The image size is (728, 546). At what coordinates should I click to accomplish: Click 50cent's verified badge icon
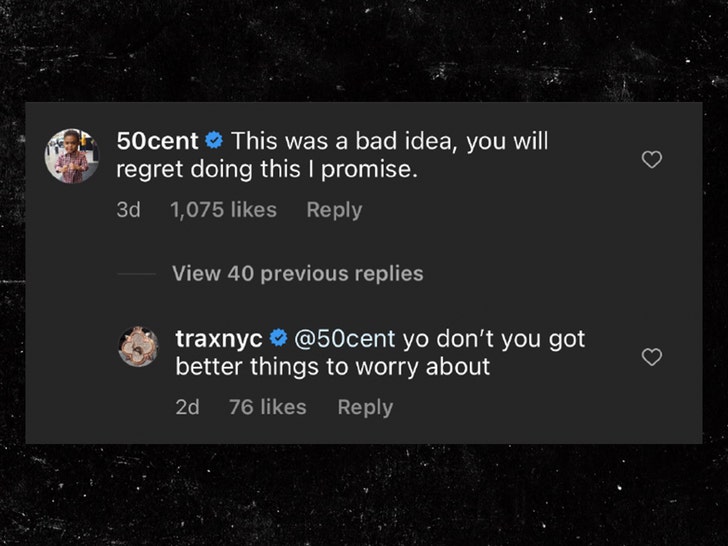tap(213, 143)
